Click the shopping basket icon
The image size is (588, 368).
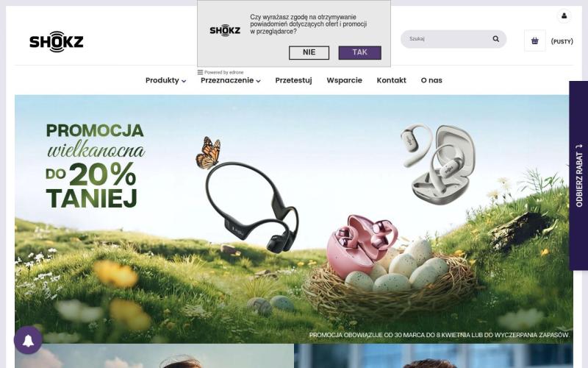[x=535, y=41]
